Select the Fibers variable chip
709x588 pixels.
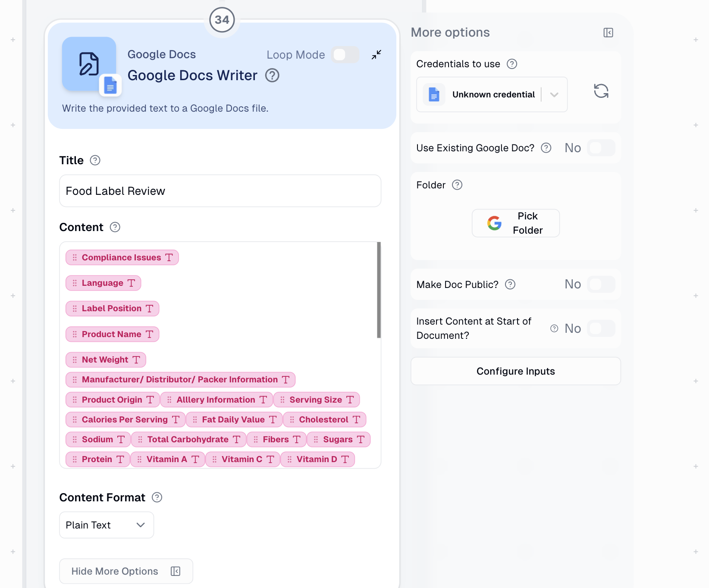click(x=276, y=439)
